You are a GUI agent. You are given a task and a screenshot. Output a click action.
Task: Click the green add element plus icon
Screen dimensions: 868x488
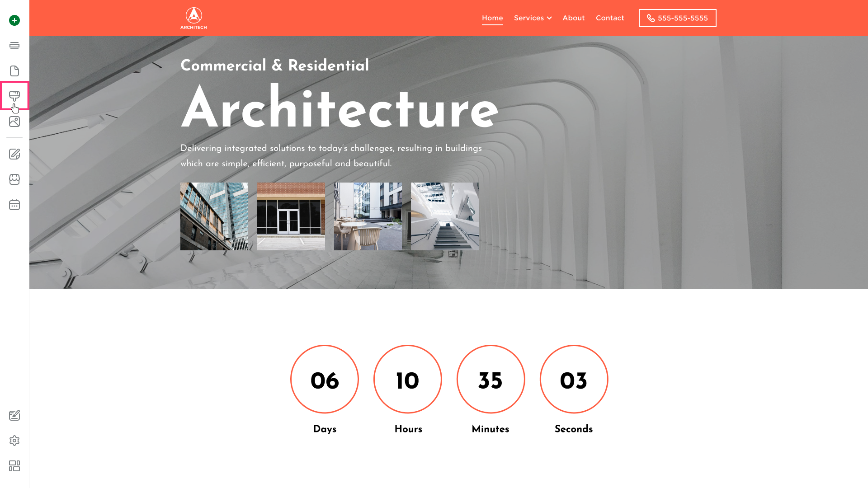(14, 20)
